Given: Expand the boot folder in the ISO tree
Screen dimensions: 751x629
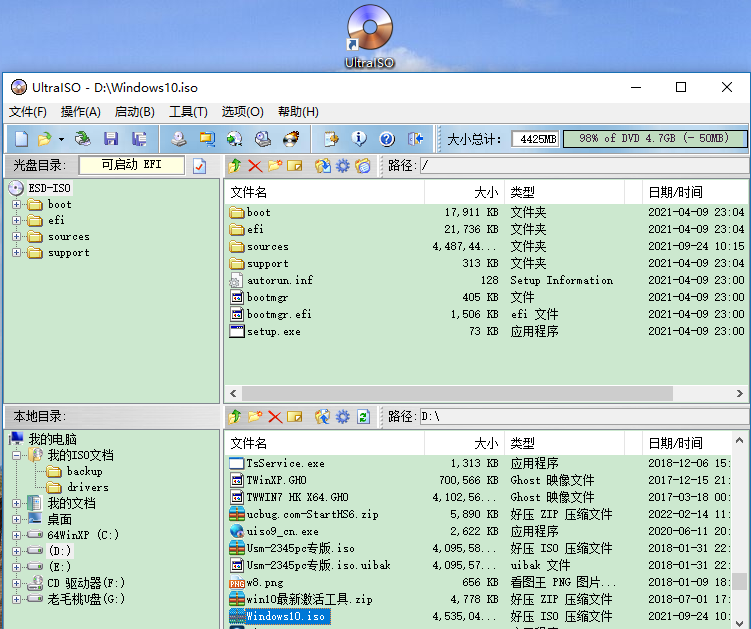Looking at the screenshot, I should [17, 205].
